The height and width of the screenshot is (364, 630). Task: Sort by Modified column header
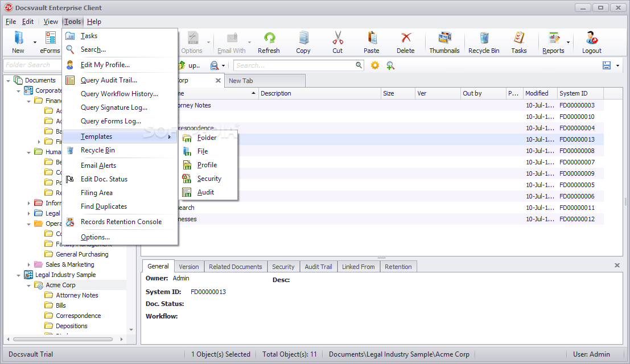(x=540, y=93)
